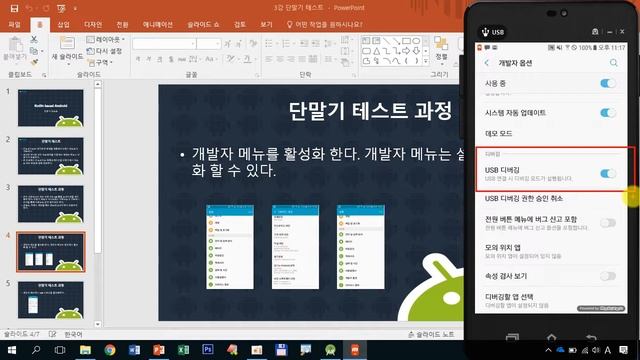640x360 pixels.
Task: Open the paragraph group dialog launcher
Action: pos(354,75)
